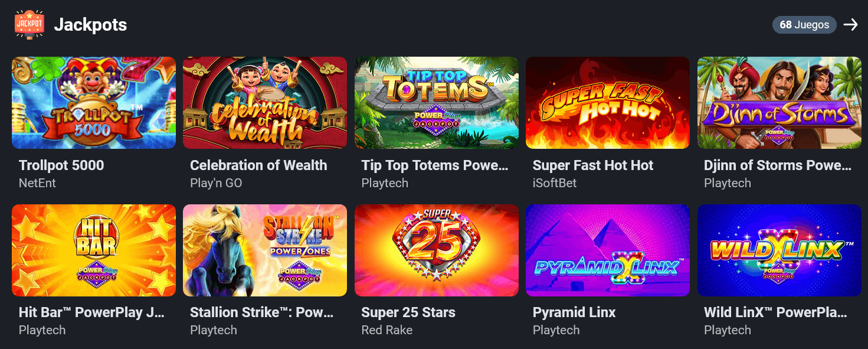The height and width of the screenshot is (349, 868).
Task: Open the Super Fast Hot Hot thumbnail
Action: [608, 103]
